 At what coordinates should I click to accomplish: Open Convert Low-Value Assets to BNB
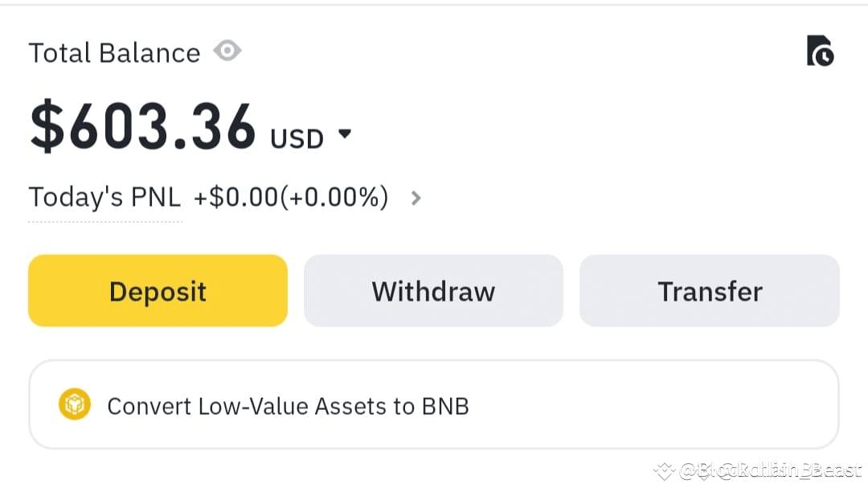point(288,406)
